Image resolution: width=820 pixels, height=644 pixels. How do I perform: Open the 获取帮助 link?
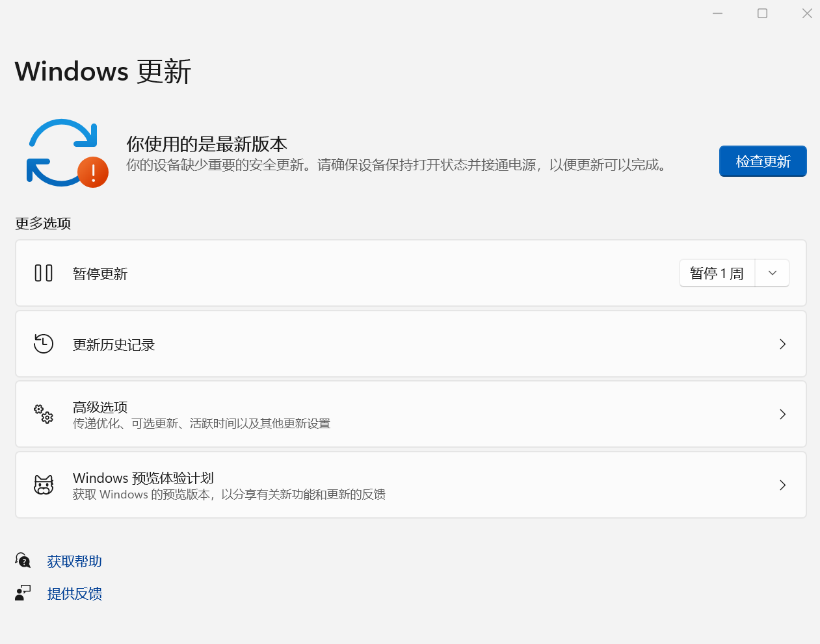tap(75, 561)
